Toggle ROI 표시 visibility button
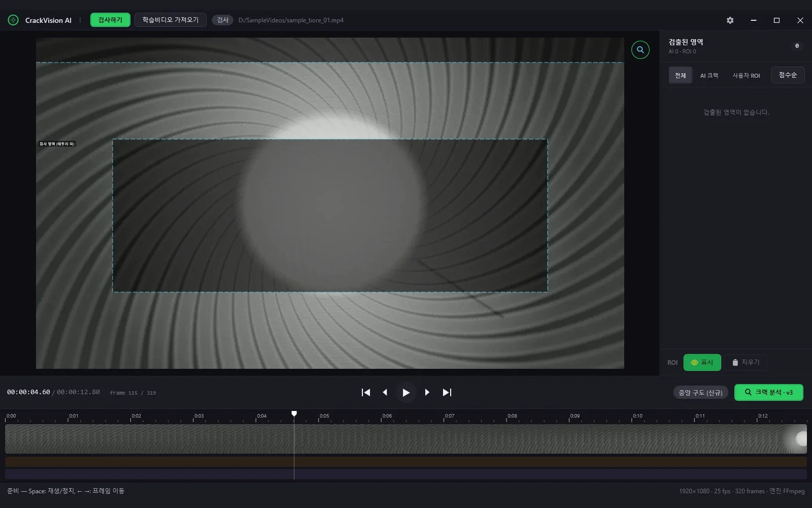The image size is (812, 508). [702, 362]
